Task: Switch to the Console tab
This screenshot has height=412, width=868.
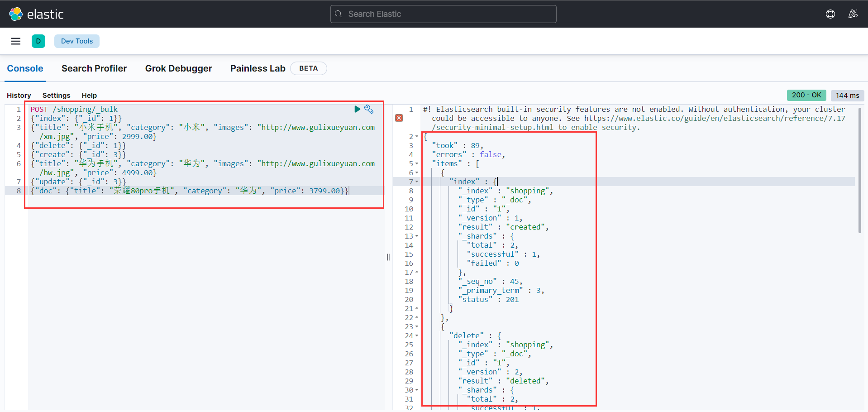Action: click(25, 68)
